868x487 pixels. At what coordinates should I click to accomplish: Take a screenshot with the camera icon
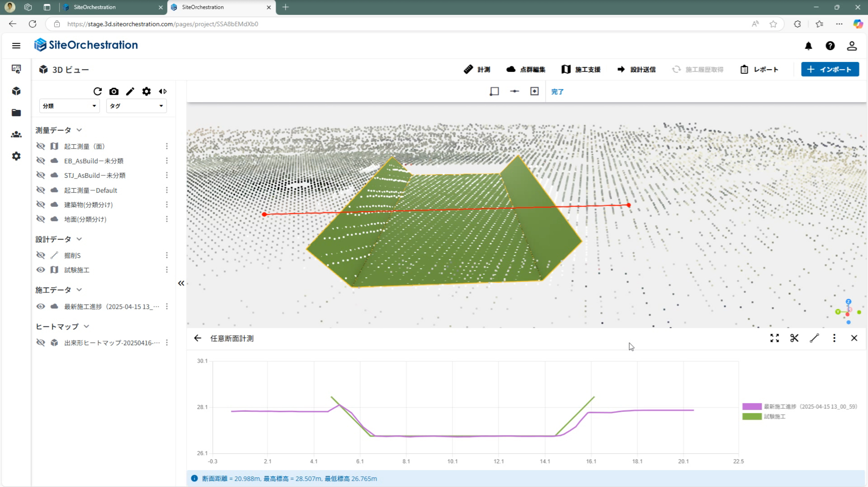click(x=114, y=91)
